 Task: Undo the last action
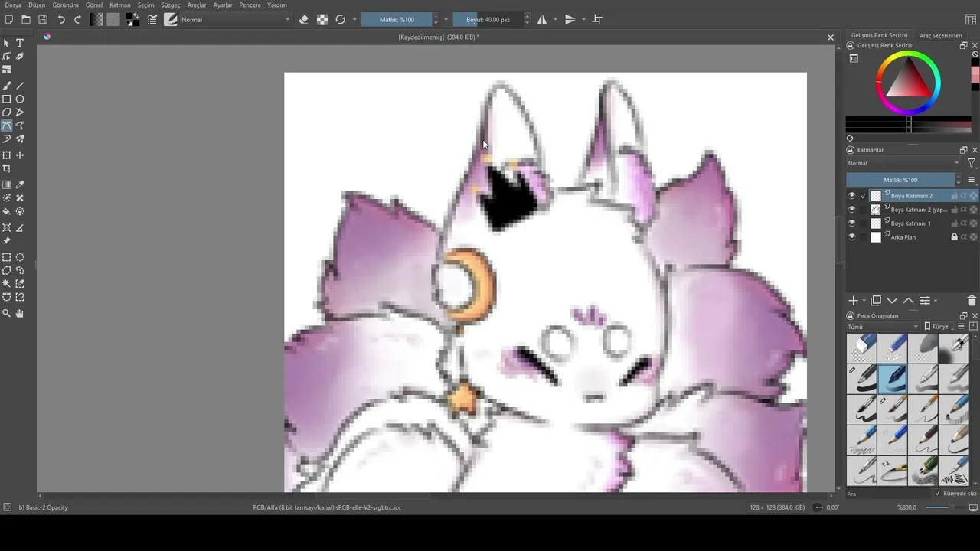61,20
